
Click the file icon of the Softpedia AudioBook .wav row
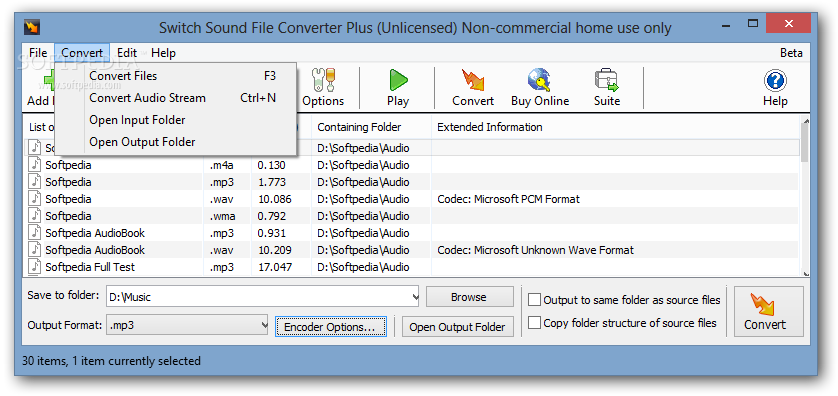(x=35, y=249)
